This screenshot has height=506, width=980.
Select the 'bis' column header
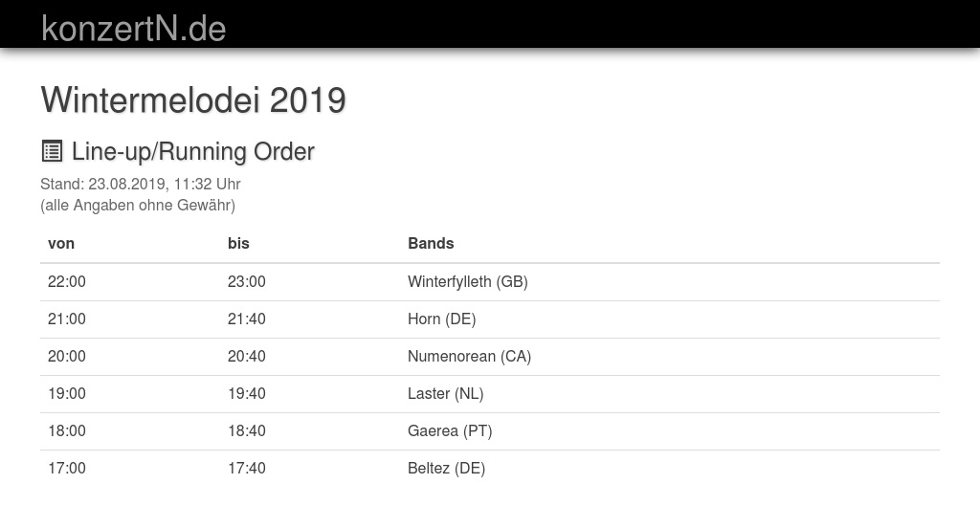(x=238, y=243)
